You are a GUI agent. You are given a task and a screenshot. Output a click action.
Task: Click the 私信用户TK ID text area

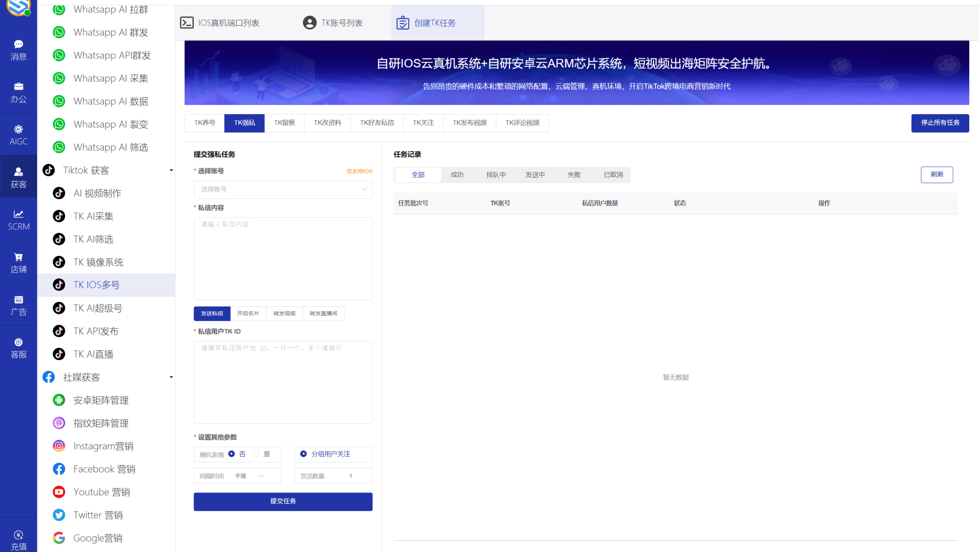coord(283,382)
